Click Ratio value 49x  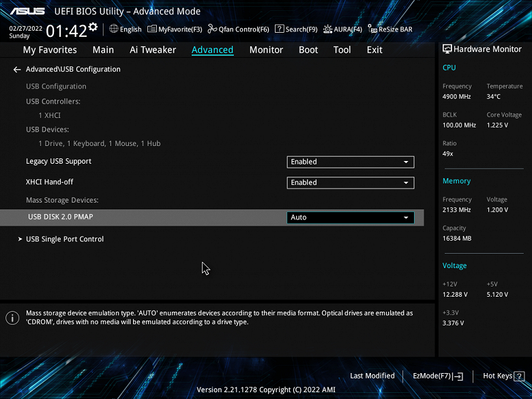coord(447,153)
